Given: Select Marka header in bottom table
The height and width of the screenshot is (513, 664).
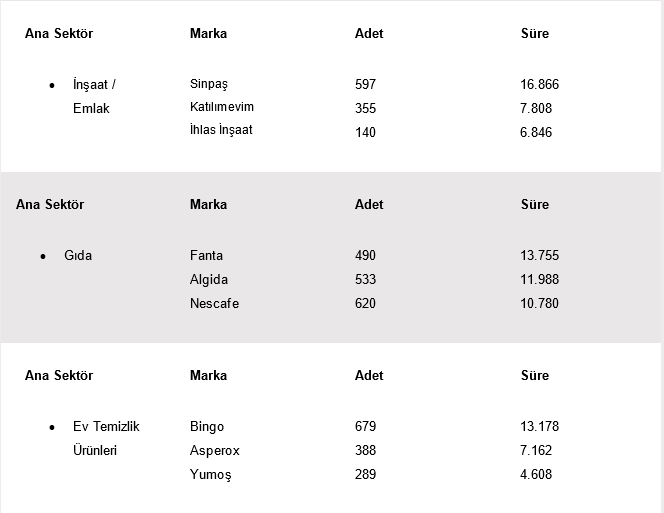Looking at the screenshot, I should pyautogui.click(x=208, y=375).
